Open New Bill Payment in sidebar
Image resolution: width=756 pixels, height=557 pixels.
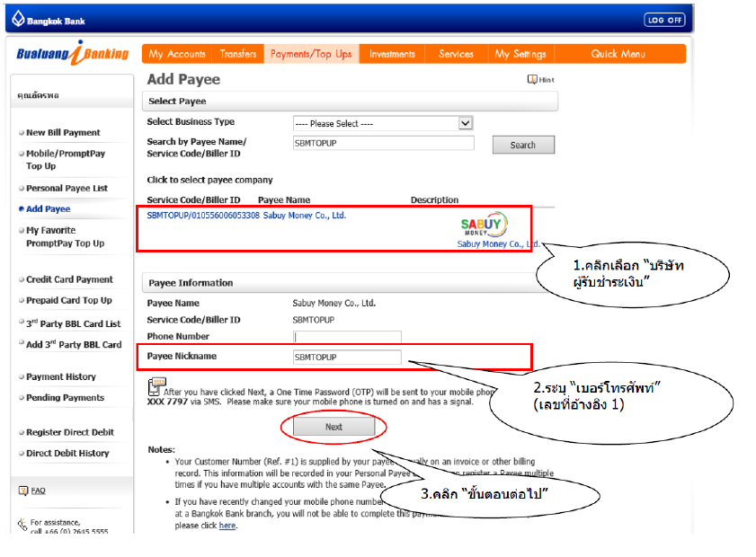click(63, 132)
